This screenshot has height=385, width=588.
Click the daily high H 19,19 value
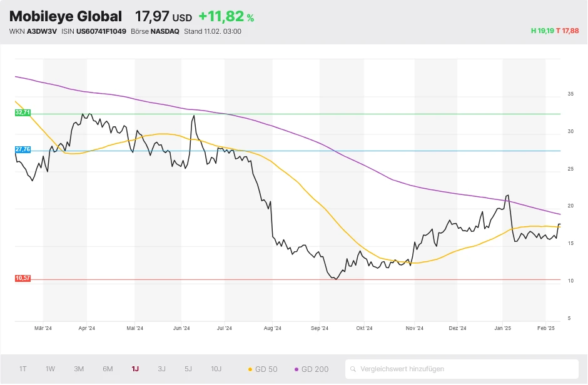(x=542, y=31)
